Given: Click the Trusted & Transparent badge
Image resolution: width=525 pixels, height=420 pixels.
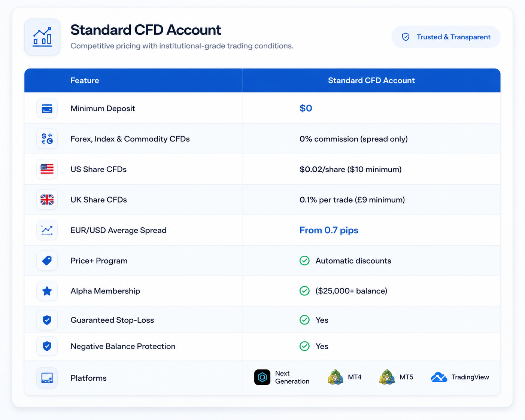Looking at the screenshot, I should point(446,37).
